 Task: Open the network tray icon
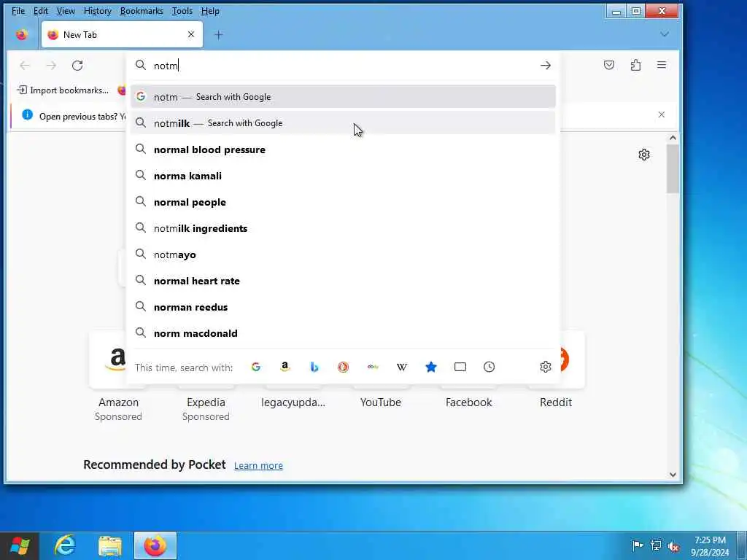point(656,545)
